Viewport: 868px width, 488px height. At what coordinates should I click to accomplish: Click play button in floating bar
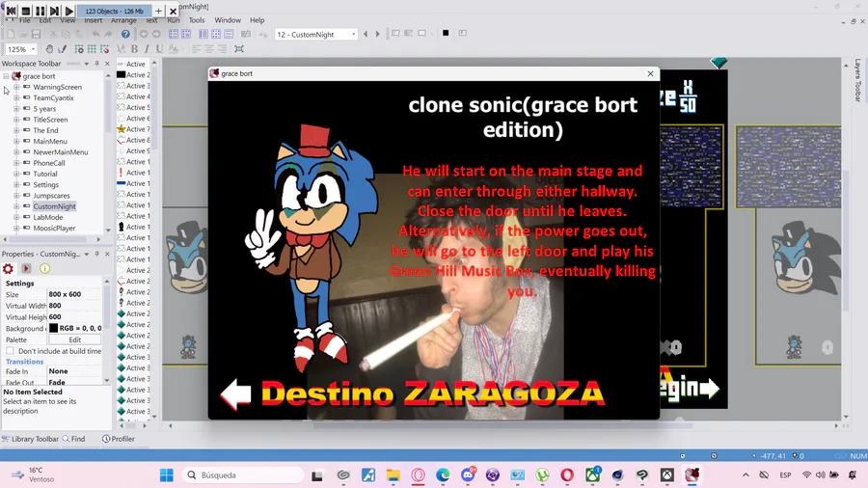coord(68,11)
